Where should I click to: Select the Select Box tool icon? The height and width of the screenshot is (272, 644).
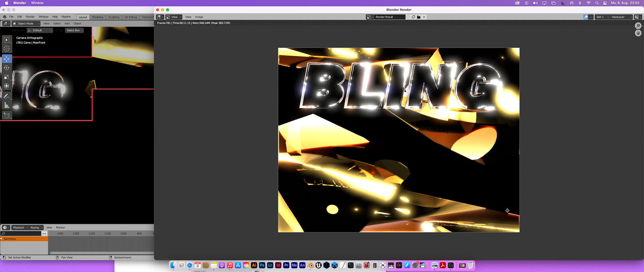click(x=6, y=40)
